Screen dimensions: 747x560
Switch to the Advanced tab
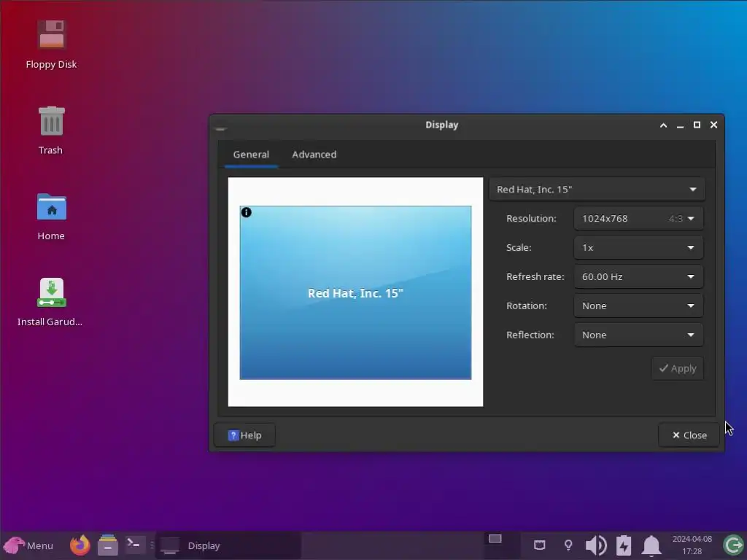314,155
